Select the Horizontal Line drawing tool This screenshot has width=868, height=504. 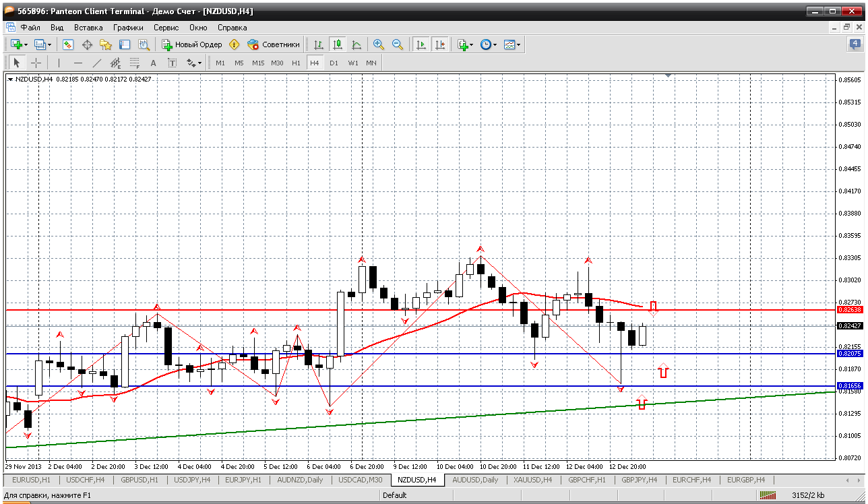(x=77, y=63)
